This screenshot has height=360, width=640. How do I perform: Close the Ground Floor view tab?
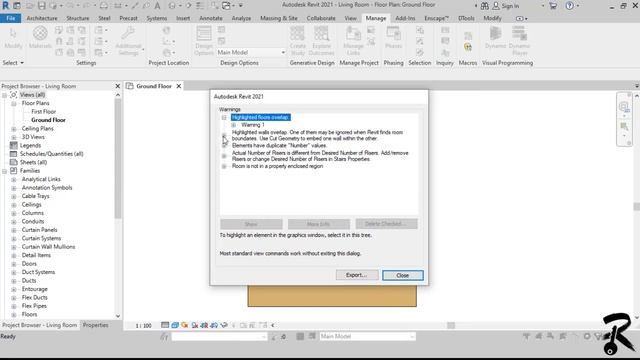[179, 86]
